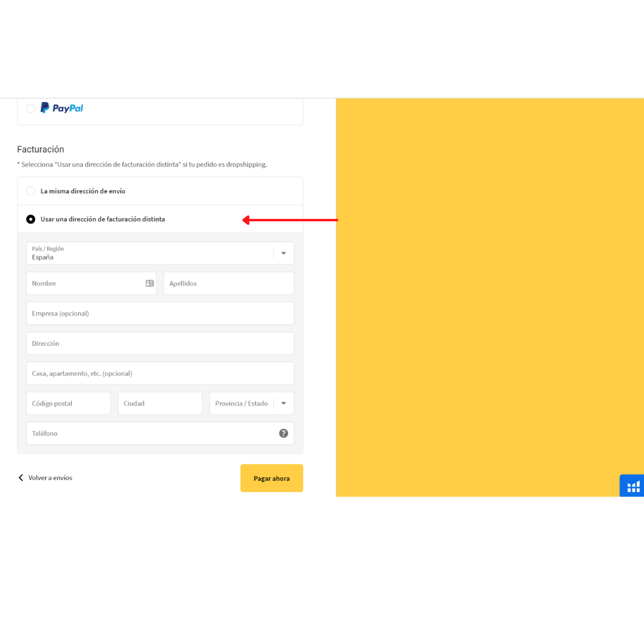Click the Dirección input field
644x644 pixels.
click(x=160, y=343)
